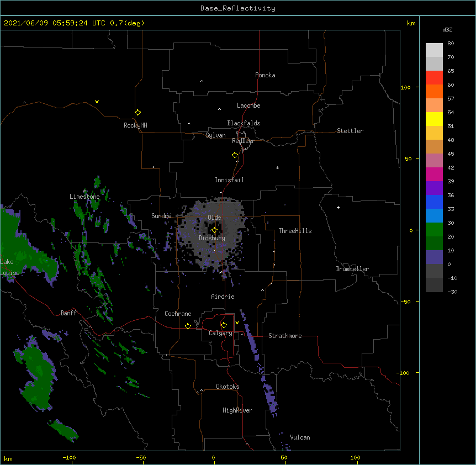Screen dimensions: 476x465
Task: Click the Cochrane city label
Action: pos(178,314)
